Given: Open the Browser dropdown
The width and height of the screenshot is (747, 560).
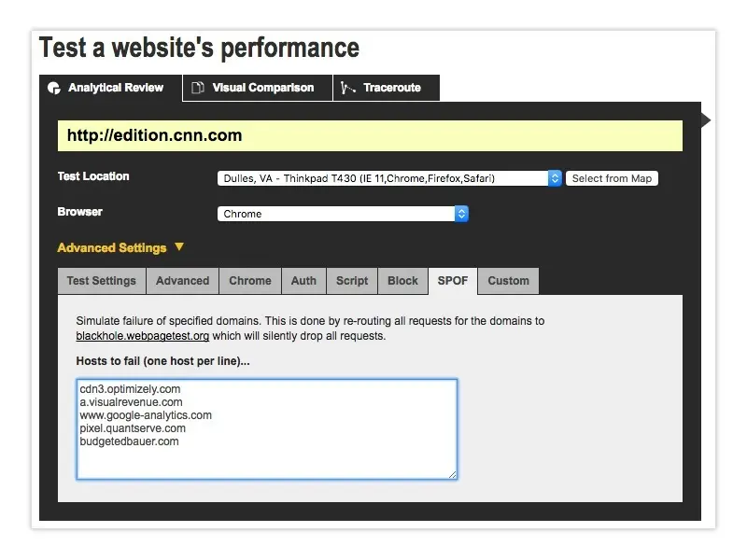Looking at the screenshot, I should 336,213.
